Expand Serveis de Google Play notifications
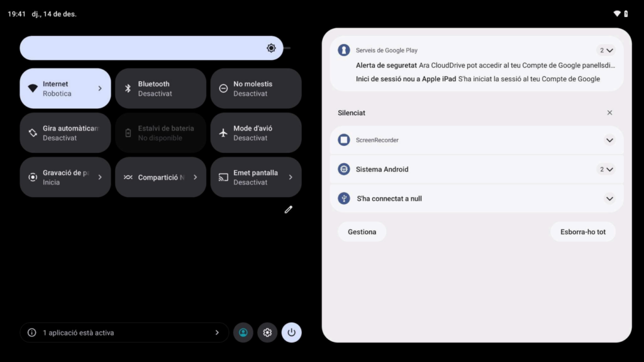 point(606,50)
